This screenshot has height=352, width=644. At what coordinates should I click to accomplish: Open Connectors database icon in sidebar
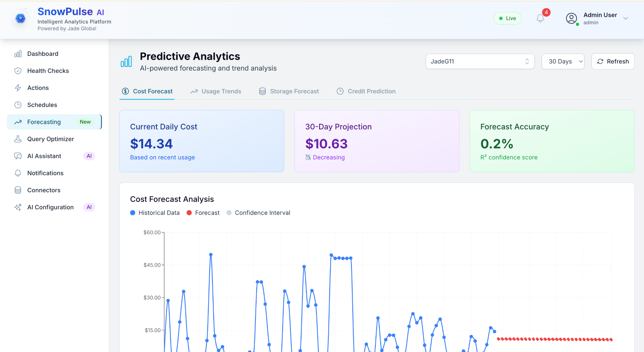[x=18, y=190]
